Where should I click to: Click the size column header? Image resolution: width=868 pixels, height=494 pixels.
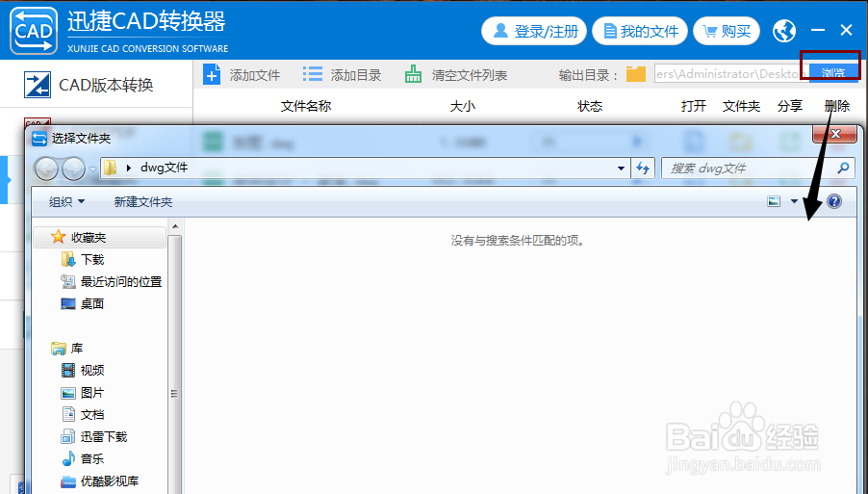click(462, 106)
